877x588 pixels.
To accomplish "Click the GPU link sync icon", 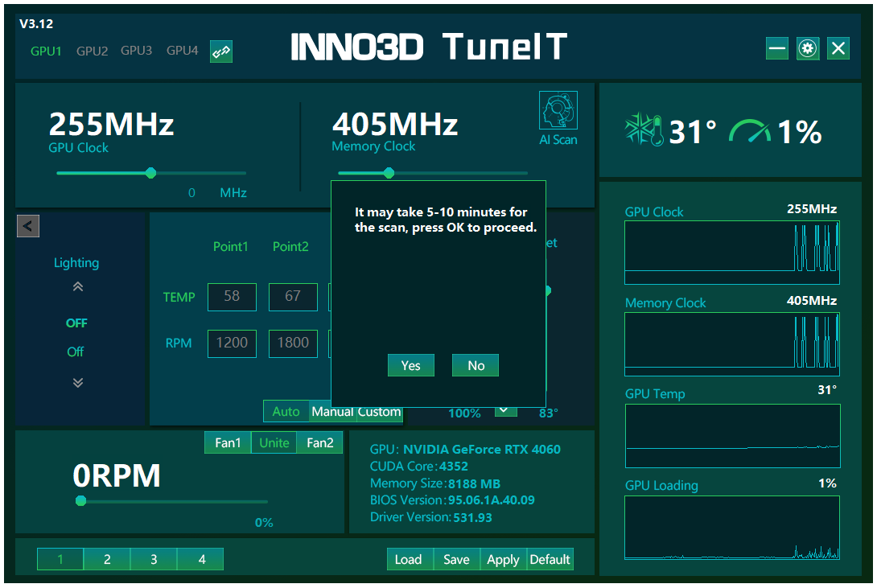I will click(x=221, y=51).
